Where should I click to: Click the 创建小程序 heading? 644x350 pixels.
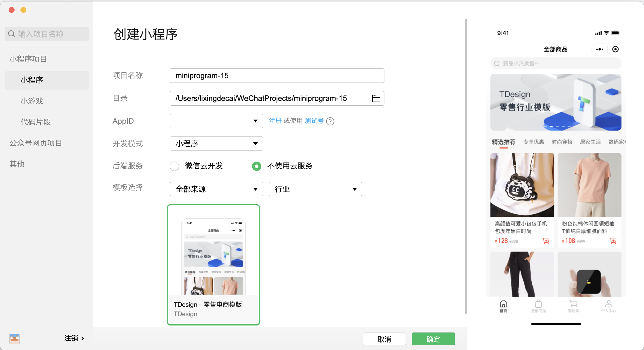(x=146, y=34)
